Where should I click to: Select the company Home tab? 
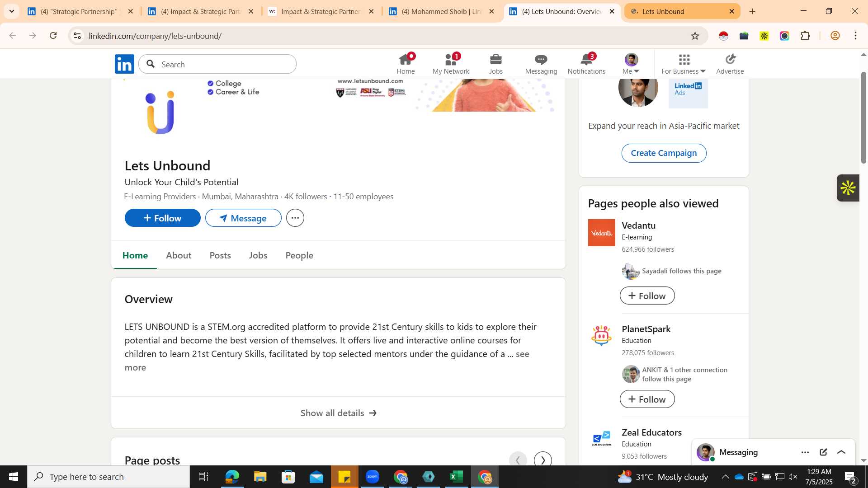[135, 255]
